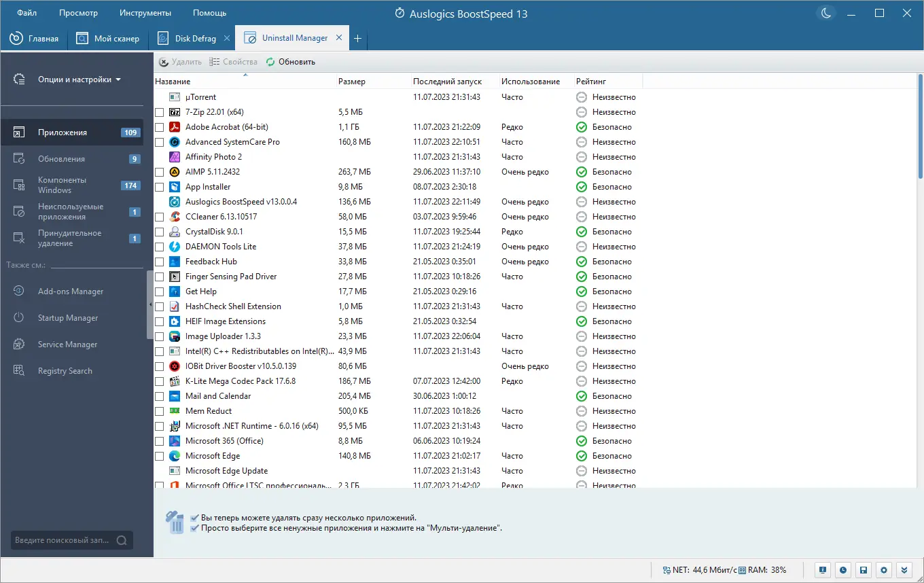
Task: Click the CCleaner app icon
Action: 173,217
